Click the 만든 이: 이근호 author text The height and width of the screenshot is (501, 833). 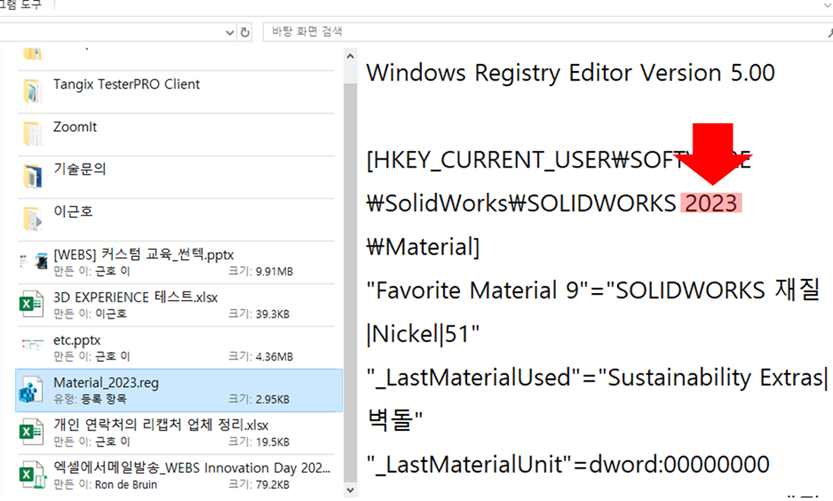90,314
